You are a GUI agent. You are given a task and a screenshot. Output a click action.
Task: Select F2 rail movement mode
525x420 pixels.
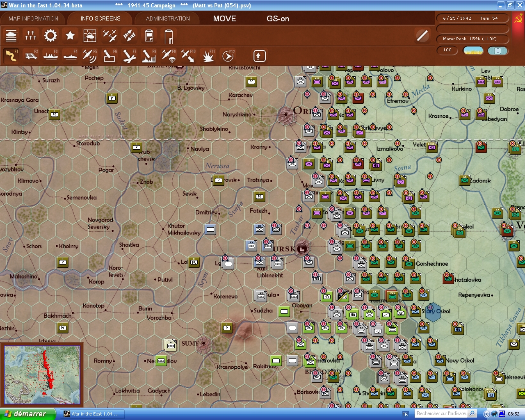[31, 56]
